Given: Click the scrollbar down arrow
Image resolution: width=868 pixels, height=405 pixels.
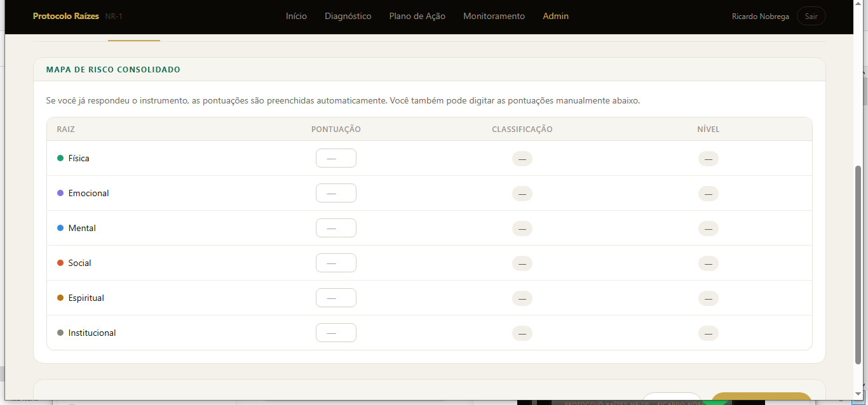Looking at the screenshot, I should point(858,394).
